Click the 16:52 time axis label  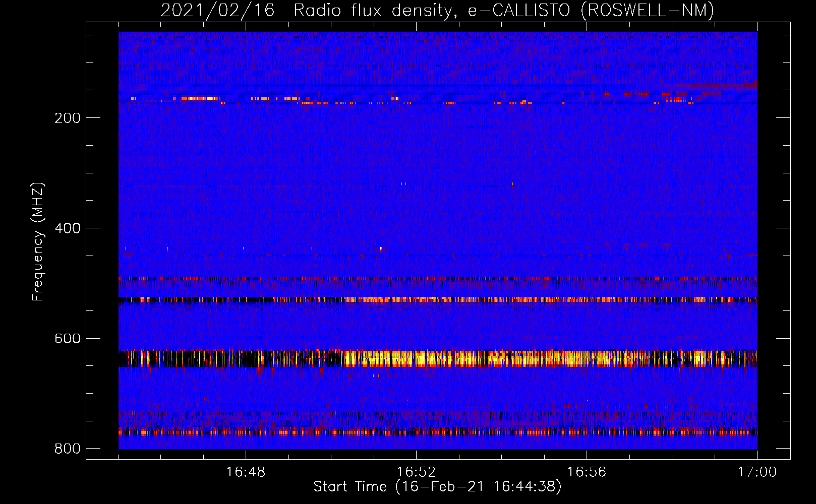[416, 472]
